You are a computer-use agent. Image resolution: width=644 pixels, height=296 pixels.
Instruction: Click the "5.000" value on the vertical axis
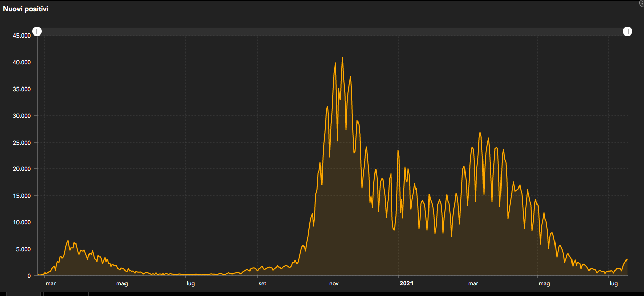coord(24,249)
